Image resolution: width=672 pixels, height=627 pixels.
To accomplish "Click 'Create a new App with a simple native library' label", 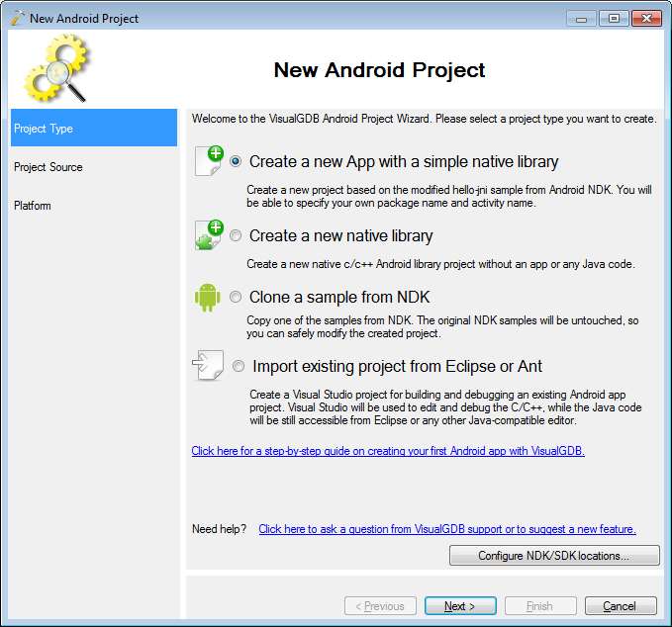I will coord(404,162).
